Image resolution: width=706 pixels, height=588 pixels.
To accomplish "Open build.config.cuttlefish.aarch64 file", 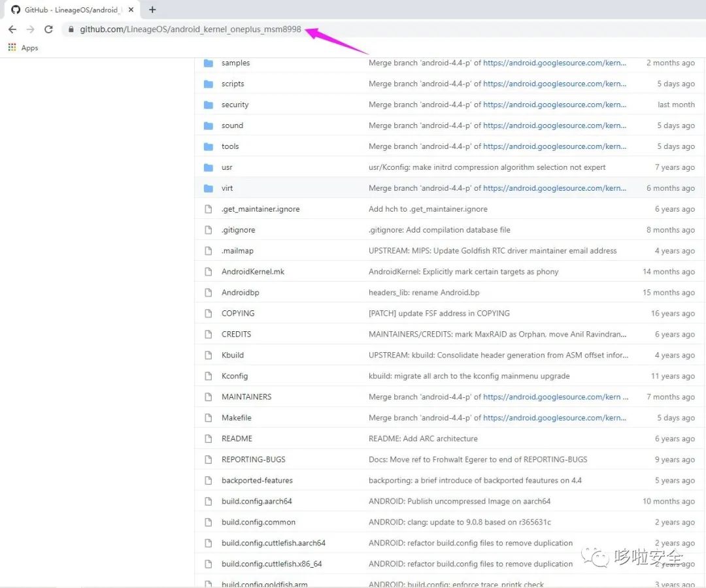I will [273, 543].
